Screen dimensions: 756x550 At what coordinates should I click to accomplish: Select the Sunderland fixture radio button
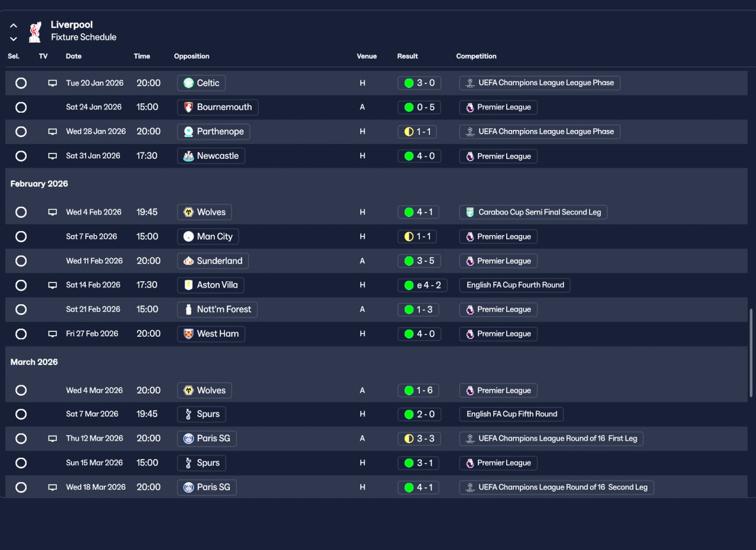pos(21,261)
